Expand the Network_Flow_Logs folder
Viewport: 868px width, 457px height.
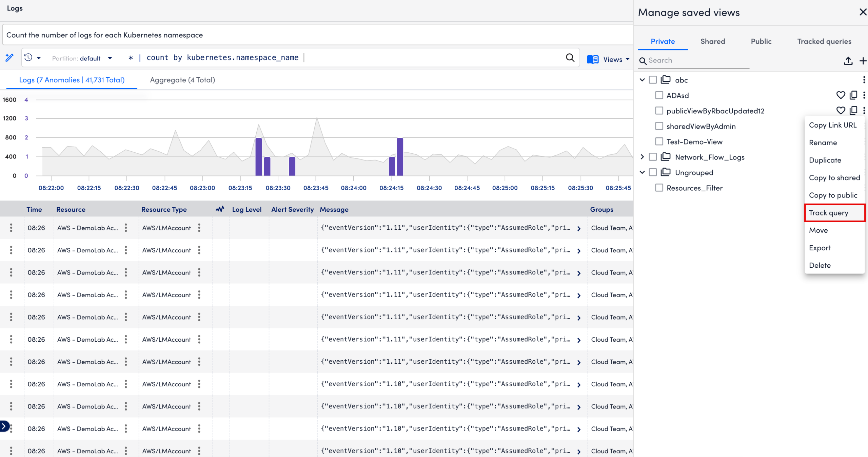tap(642, 157)
